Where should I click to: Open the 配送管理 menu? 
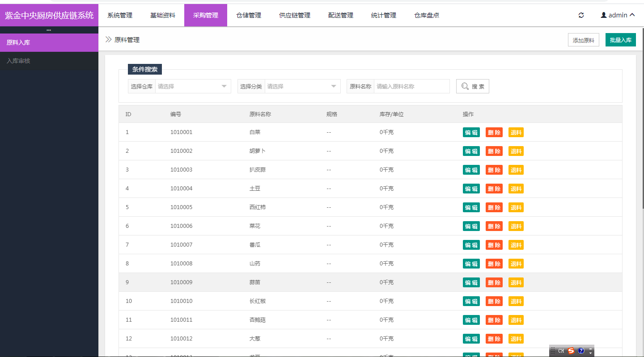pos(341,15)
